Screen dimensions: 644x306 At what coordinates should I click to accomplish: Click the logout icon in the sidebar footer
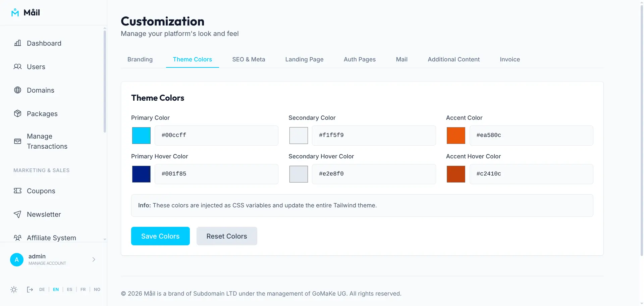[x=30, y=290]
